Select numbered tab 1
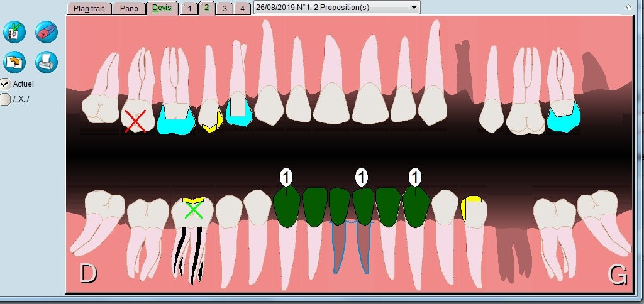 coord(189,9)
